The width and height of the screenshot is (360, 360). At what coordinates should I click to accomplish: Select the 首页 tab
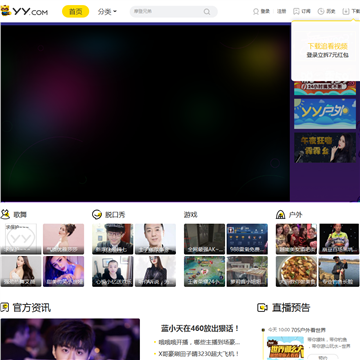[x=76, y=12]
